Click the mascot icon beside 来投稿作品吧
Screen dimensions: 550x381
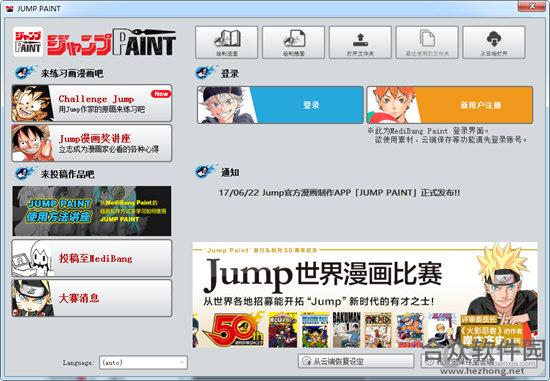coord(25,173)
